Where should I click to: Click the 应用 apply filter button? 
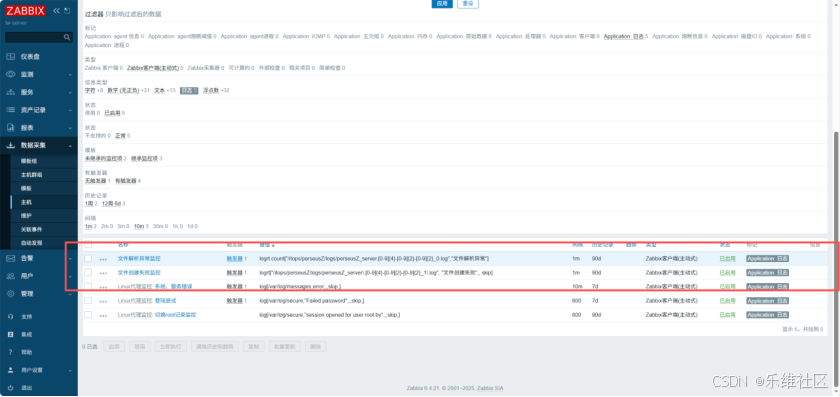(x=441, y=3)
